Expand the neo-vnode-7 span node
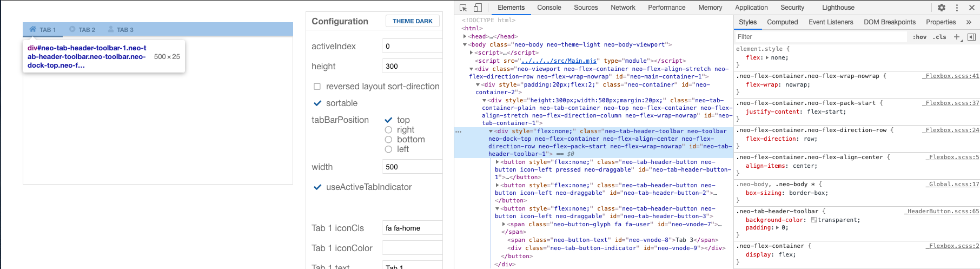The width and height of the screenshot is (980, 269). click(504, 224)
